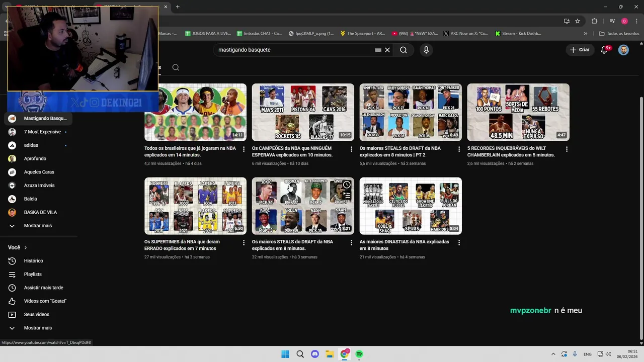Open Chrome media control icon

(612, 21)
